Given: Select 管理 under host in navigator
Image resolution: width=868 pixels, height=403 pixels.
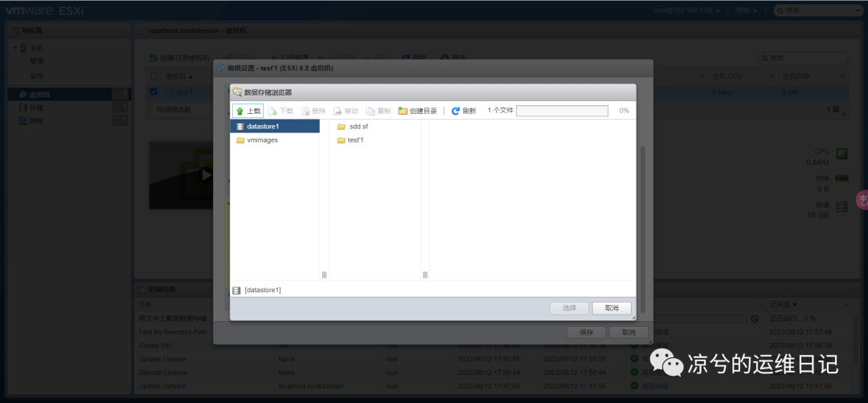Looking at the screenshot, I should point(36,61).
